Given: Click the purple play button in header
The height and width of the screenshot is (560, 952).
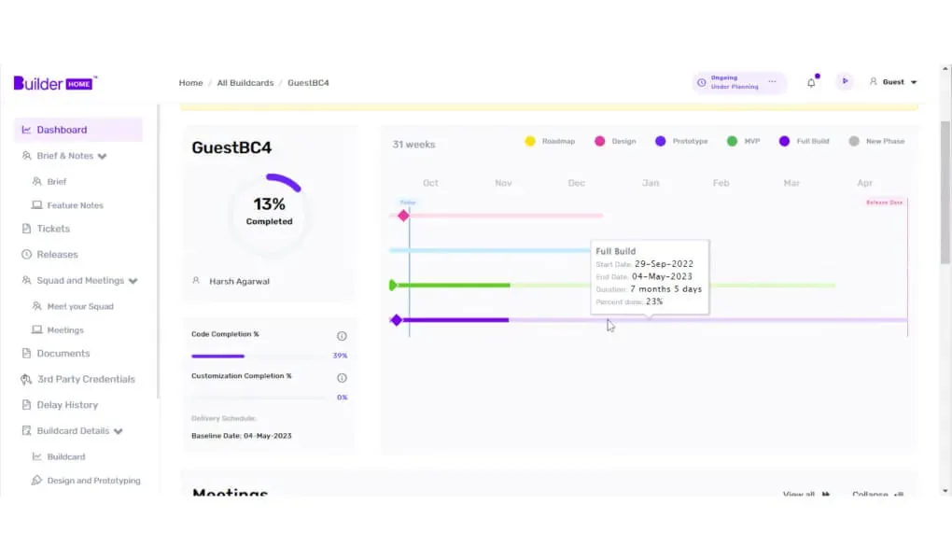Looking at the screenshot, I should (x=845, y=81).
